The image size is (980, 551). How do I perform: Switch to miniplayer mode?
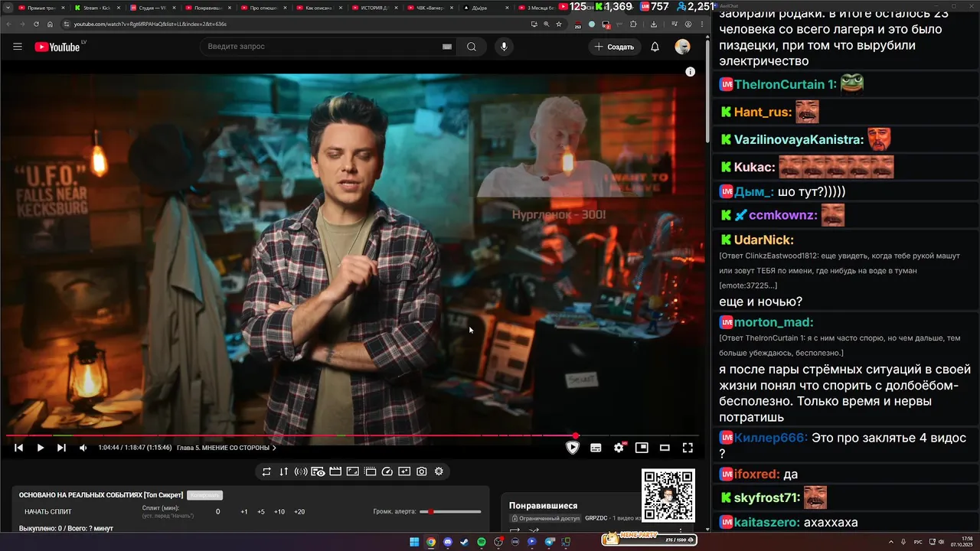[642, 448]
